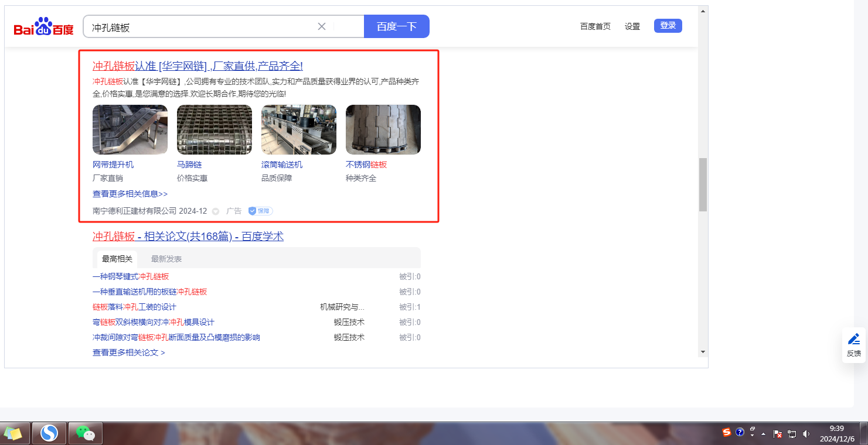
Task: Open paper 一种垂直输送机用的板链冲孔链板
Action: [x=150, y=292]
